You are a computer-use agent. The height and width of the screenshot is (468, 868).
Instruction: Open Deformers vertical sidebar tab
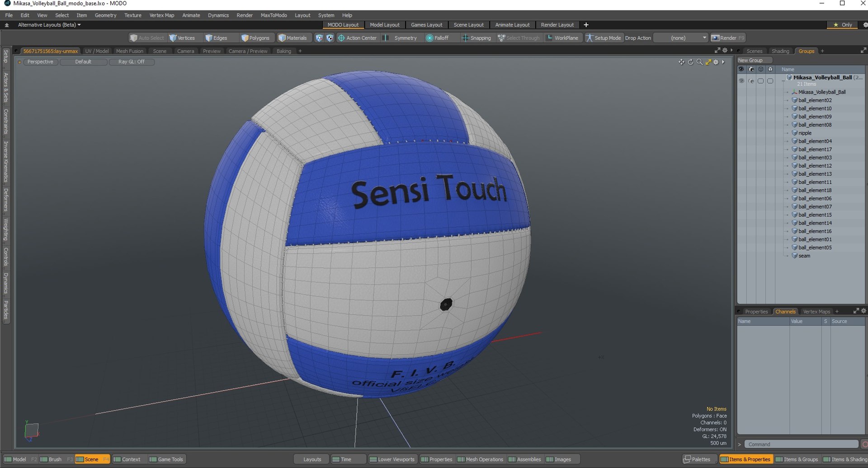pos(6,200)
